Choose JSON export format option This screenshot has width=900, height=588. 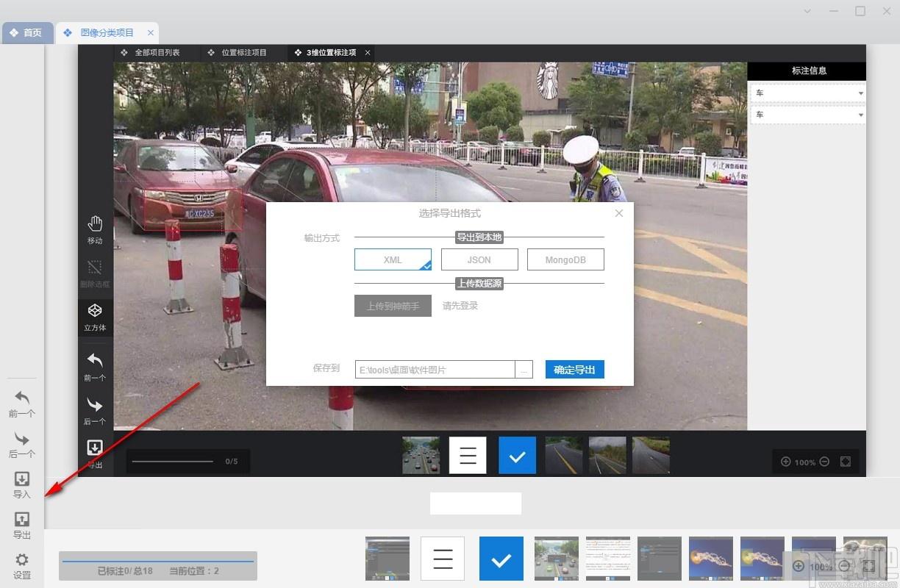479,259
